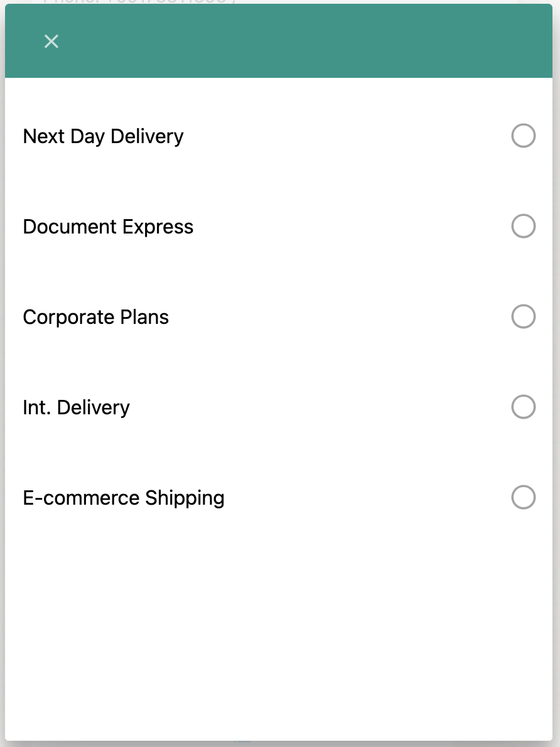560x747 pixels.
Task: Select the Next Day Delivery radio button
Action: tap(523, 136)
